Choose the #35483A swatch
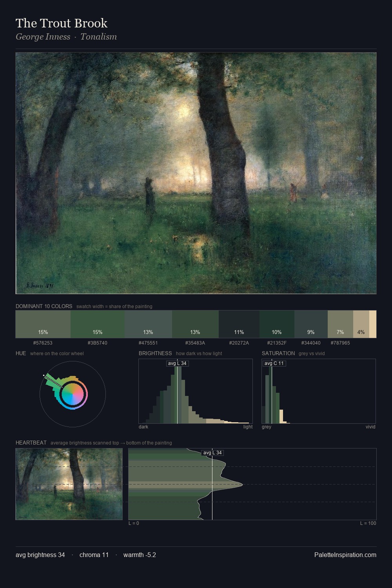The width and height of the screenshot is (392, 588). tap(195, 324)
